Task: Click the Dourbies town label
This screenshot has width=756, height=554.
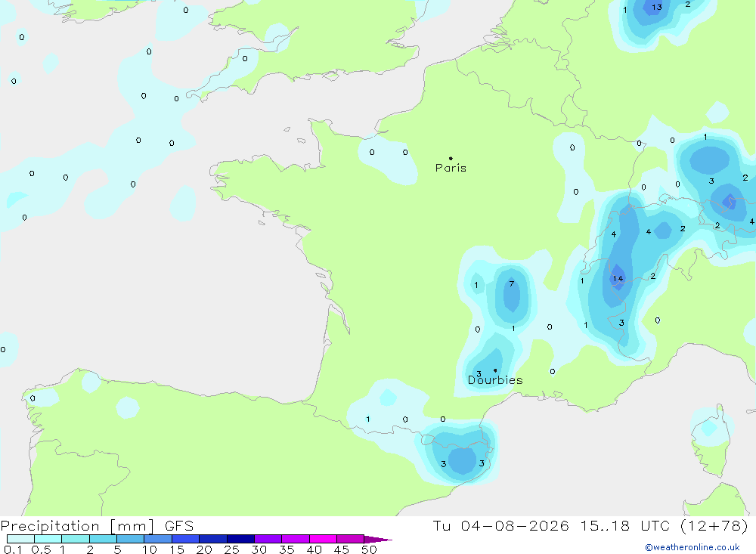Action: 495,380
